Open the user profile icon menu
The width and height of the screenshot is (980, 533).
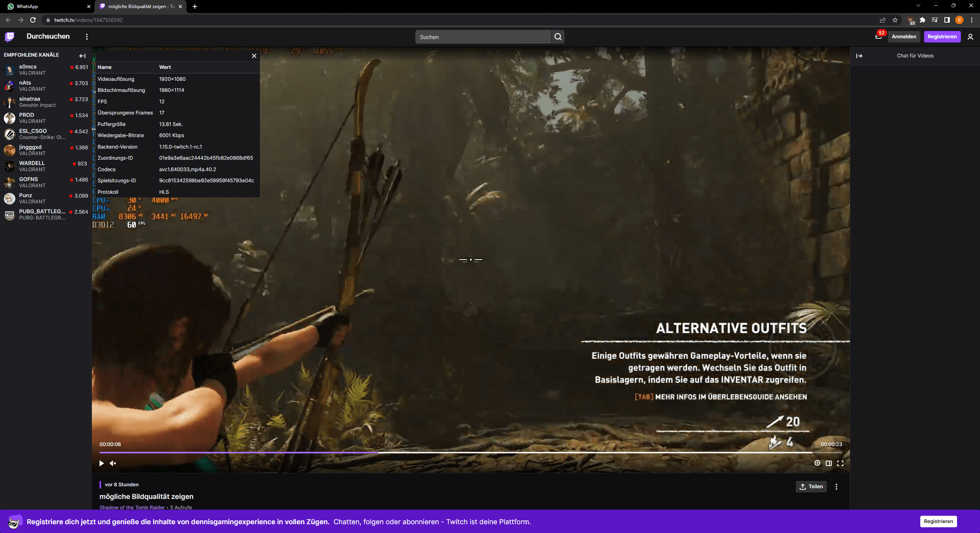click(970, 37)
